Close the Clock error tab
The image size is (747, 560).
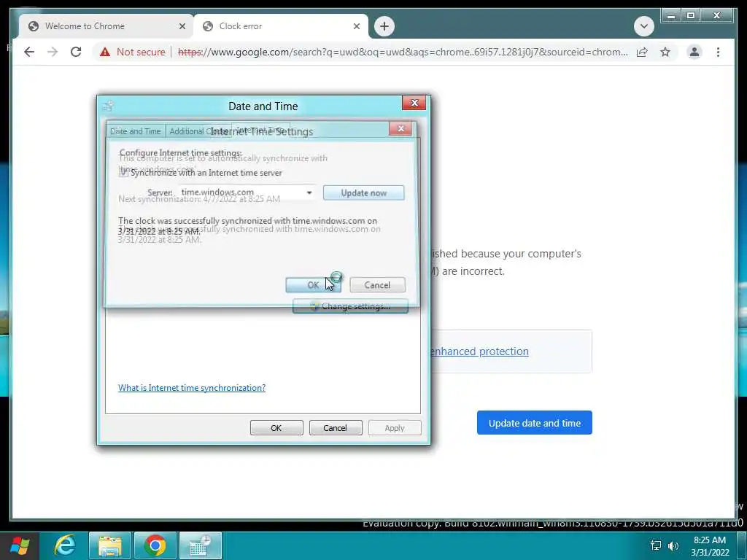pyautogui.click(x=356, y=26)
